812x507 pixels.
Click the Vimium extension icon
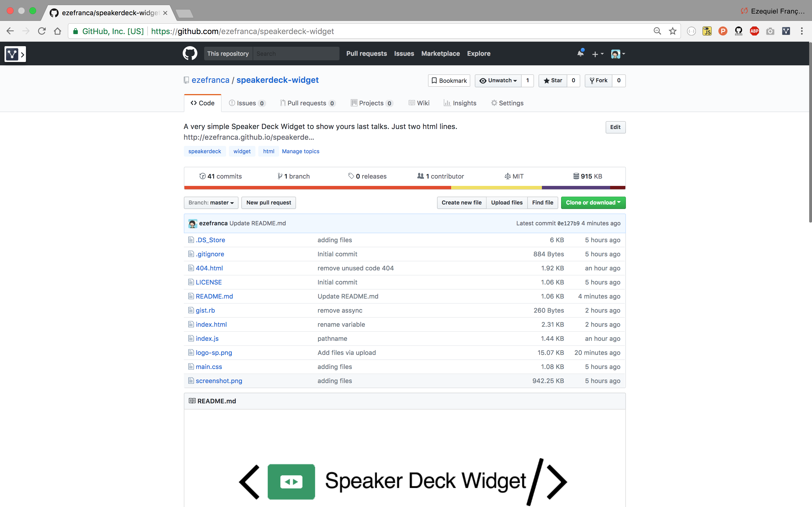[787, 31]
